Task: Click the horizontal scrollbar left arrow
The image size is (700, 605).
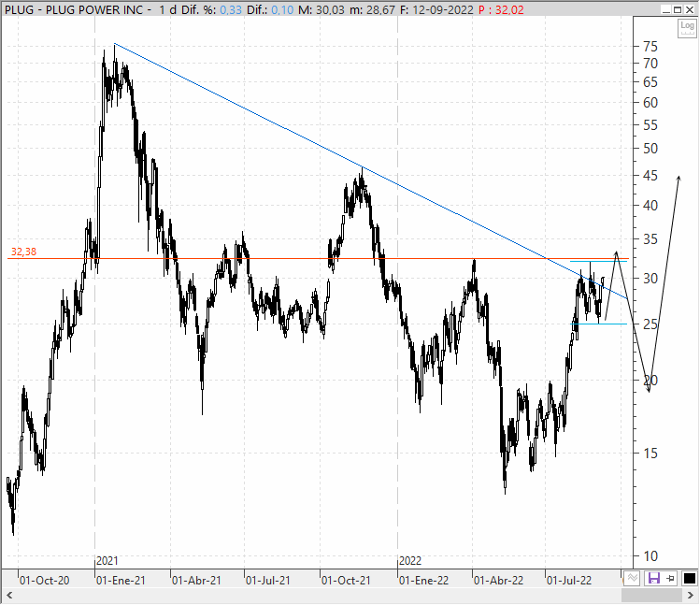Action: [x=9, y=595]
